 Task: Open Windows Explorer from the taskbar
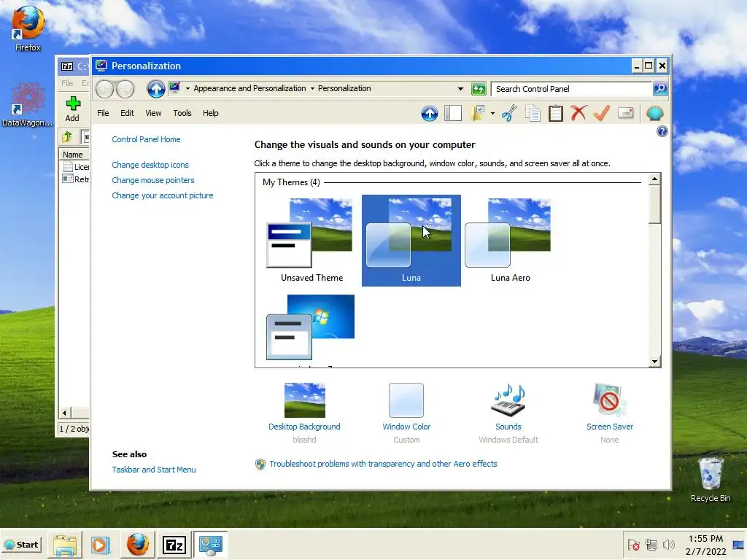pos(65,545)
